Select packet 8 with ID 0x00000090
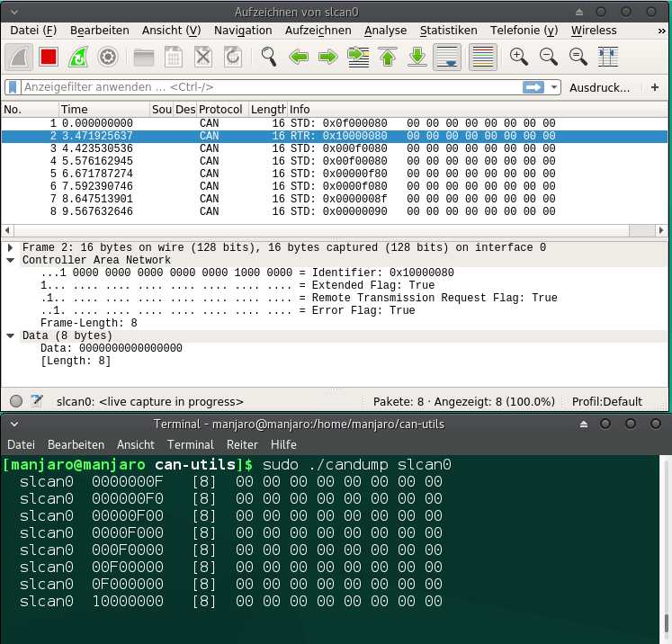The image size is (672, 644). [335, 211]
